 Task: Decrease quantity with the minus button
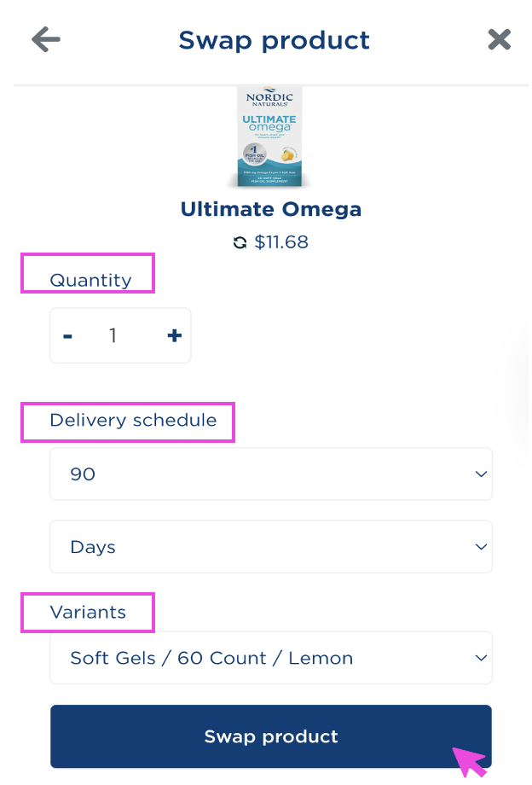coord(68,335)
